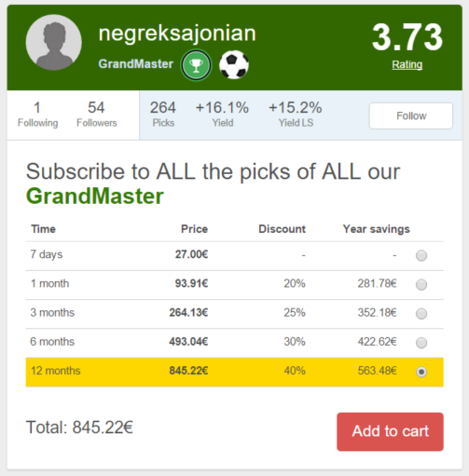Select the 6 months radio button

coord(421,343)
